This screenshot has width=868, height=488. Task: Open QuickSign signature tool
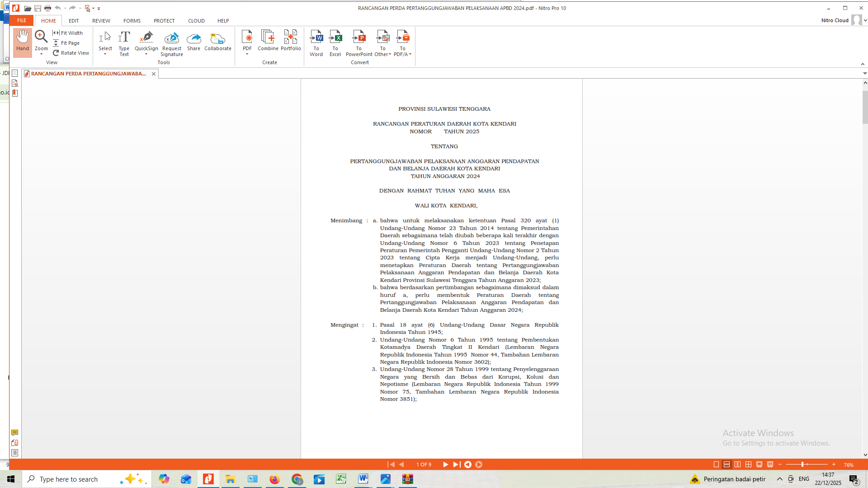tap(146, 41)
